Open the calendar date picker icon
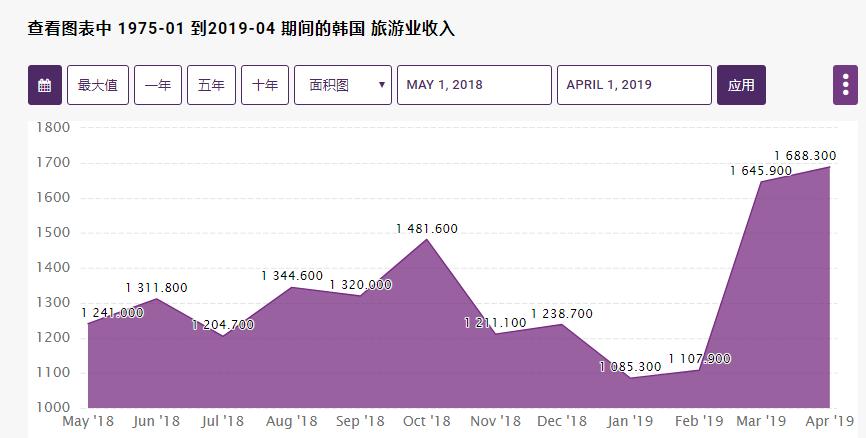Image resolution: width=866 pixels, height=438 pixels. 45,85
